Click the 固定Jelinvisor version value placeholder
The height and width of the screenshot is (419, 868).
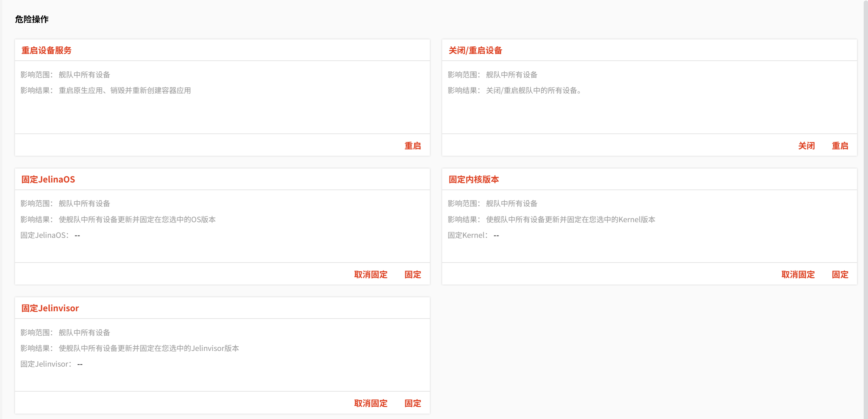tap(80, 364)
